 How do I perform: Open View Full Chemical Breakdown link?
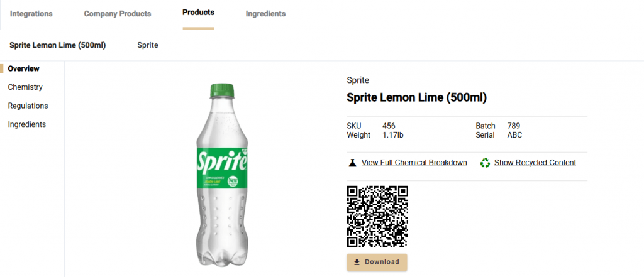coord(414,163)
